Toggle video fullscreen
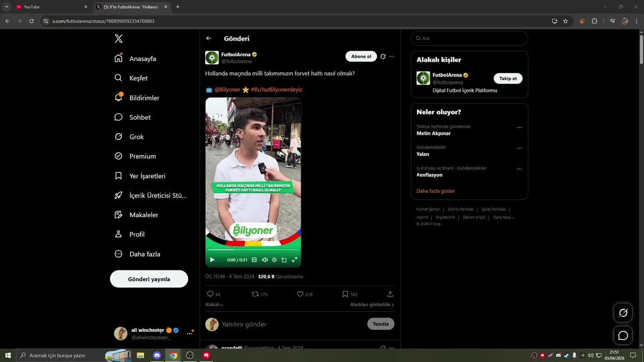This screenshot has width=644, height=362. pos(295,260)
